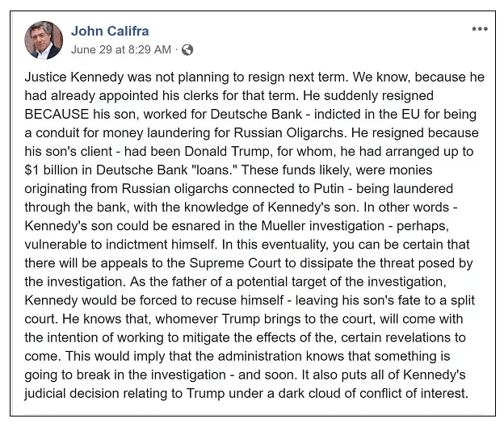The image size is (504, 427).
Task: Open the three-dot post options menu
Action: click(x=480, y=29)
